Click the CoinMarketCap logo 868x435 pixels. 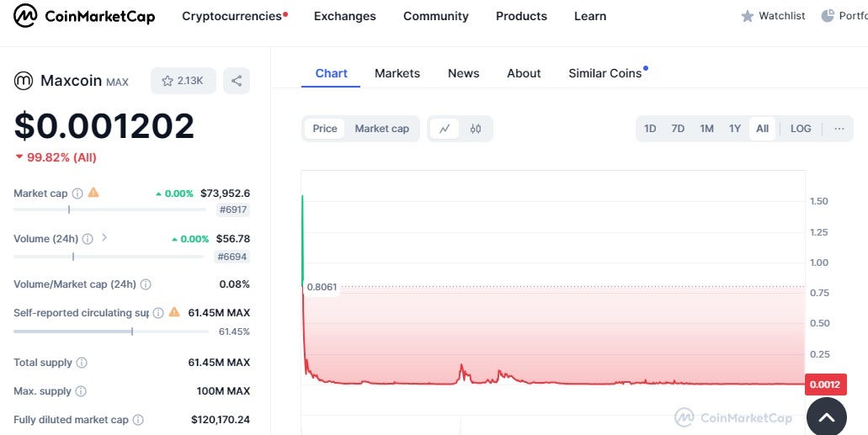pyautogui.click(x=84, y=16)
